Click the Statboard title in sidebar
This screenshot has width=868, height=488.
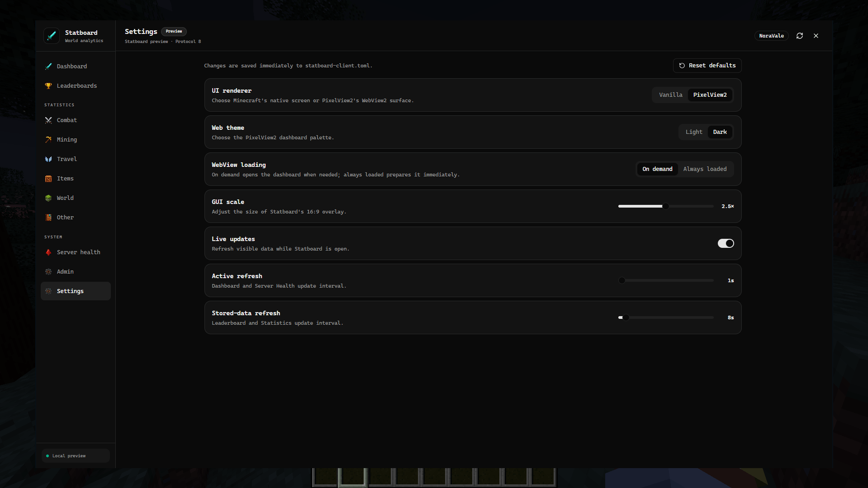pos(81,33)
